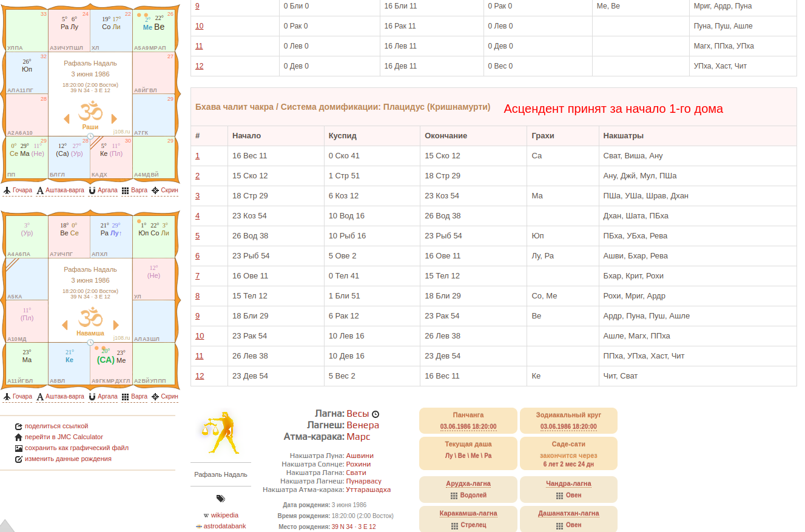Click the right arrow in the Навамша chart
Image resolution: width=805 pixels, height=532 pixels.
pyautogui.click(x=115, y=325)
